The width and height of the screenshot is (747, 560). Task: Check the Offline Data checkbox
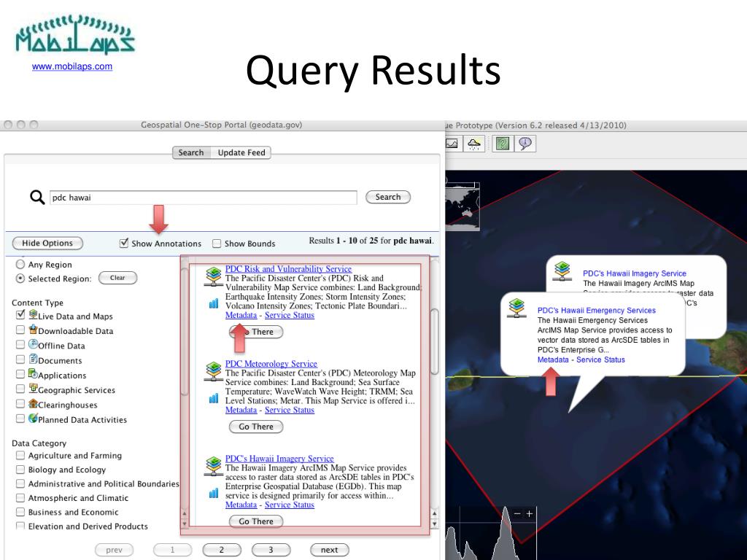pos(20,344)
